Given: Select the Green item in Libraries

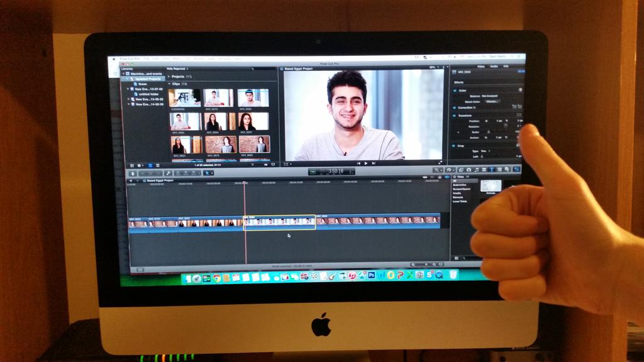Looking at the screenshot, I should (x=143, y=84).
